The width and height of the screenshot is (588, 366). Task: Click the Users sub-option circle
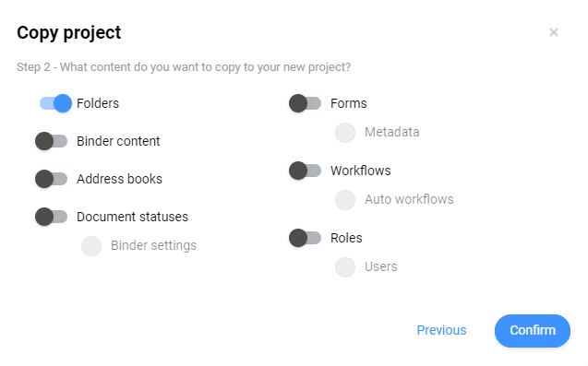[345, 267]
